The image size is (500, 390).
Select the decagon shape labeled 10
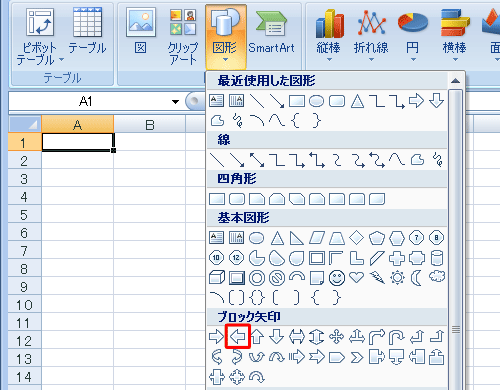tap(216, 258)
